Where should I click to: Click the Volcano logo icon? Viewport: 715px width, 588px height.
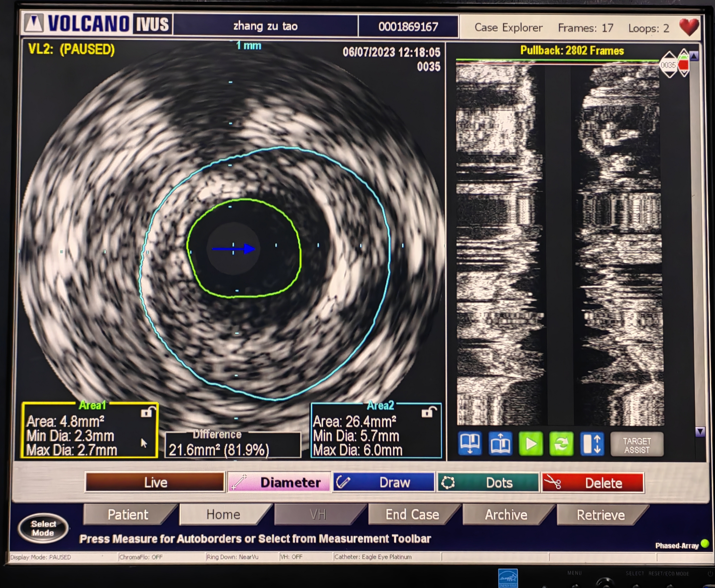coord(34,23)
